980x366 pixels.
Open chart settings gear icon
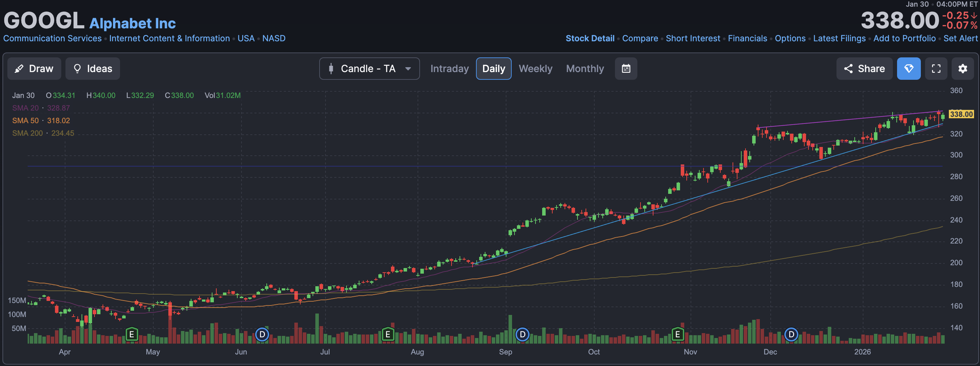[962, 69]
